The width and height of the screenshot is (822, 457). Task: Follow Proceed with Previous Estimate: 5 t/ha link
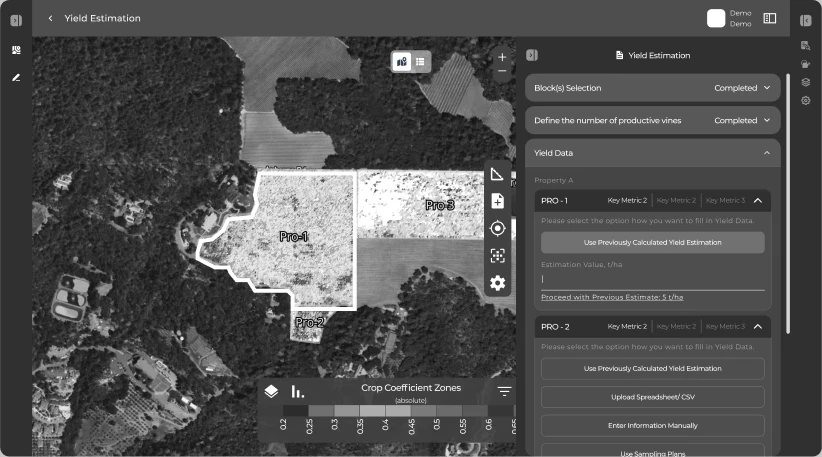click(x=612, y=297)
